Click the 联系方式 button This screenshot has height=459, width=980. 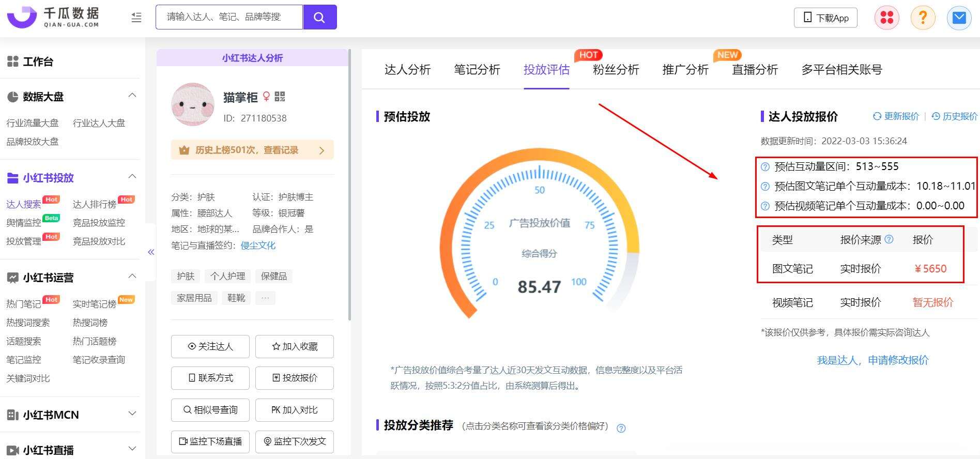point(210,378)
